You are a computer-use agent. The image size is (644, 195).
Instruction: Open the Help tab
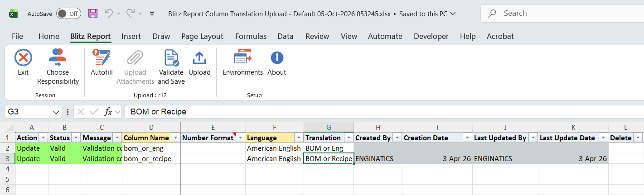[x=468, y=36]
